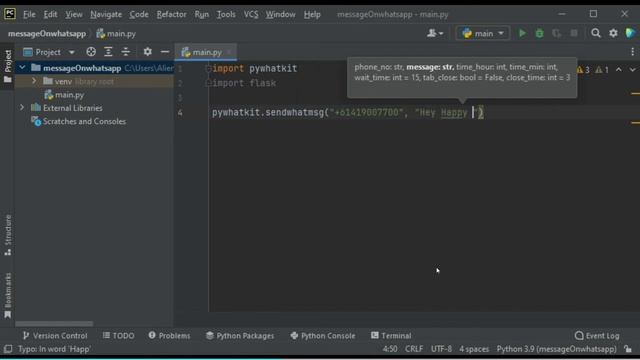Click the phone number string in code
This screenshot has width=640, height=360.
point(367,112)
